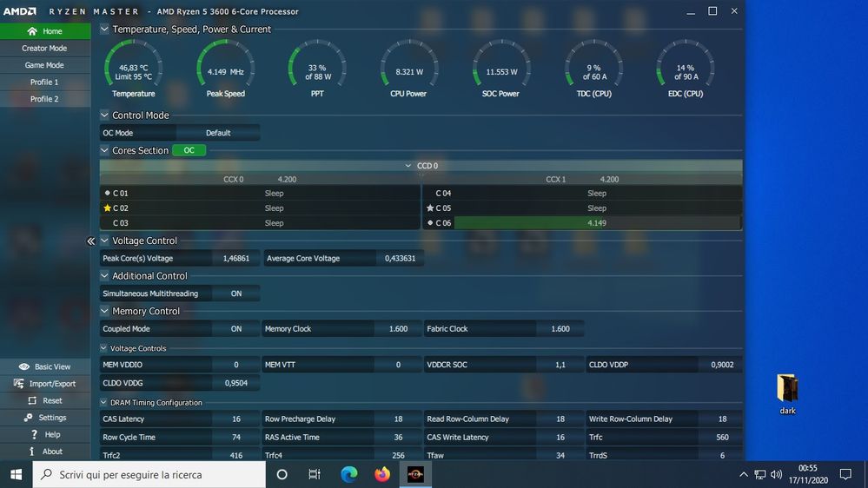
Task: Open Firefox from taskbar
Action: [382, 474]
